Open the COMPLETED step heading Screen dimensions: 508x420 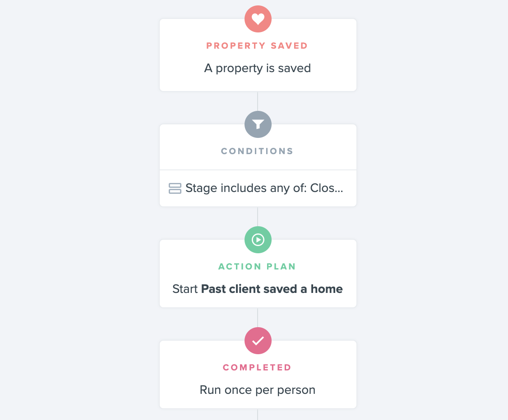[257, 367]
